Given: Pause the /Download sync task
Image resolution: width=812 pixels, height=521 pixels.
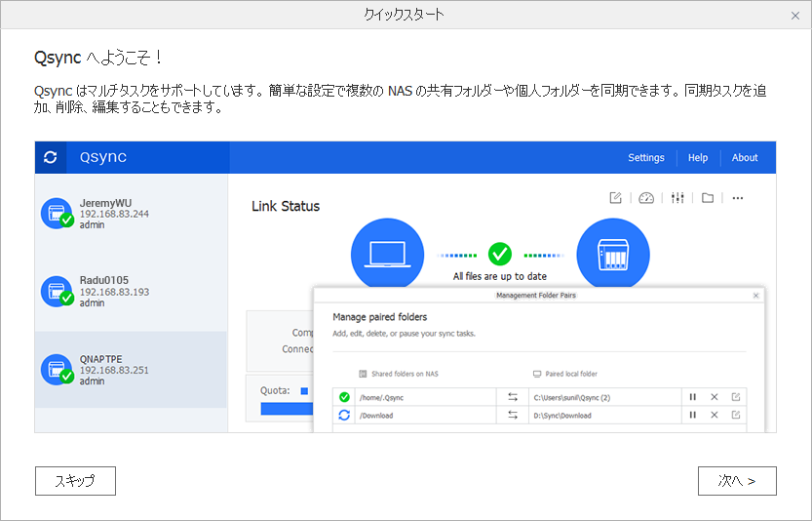Looking at the screenshot, I should coord(692,415).
